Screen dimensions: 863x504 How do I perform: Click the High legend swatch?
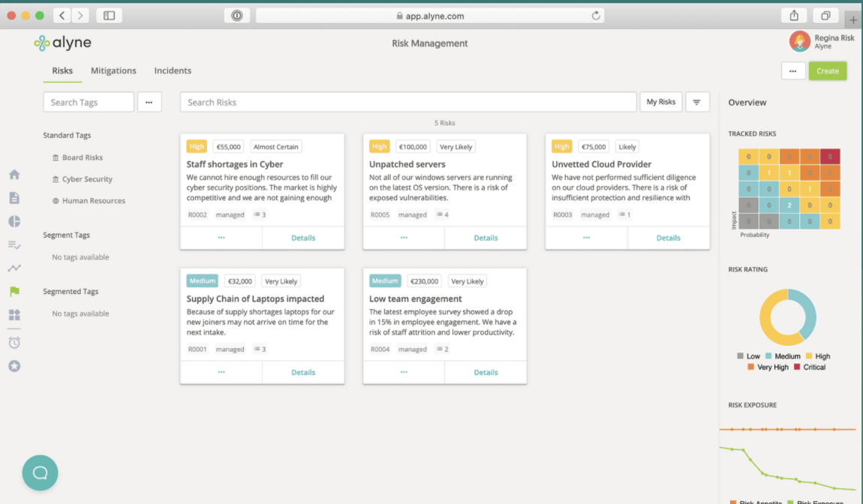pos(809,356)
